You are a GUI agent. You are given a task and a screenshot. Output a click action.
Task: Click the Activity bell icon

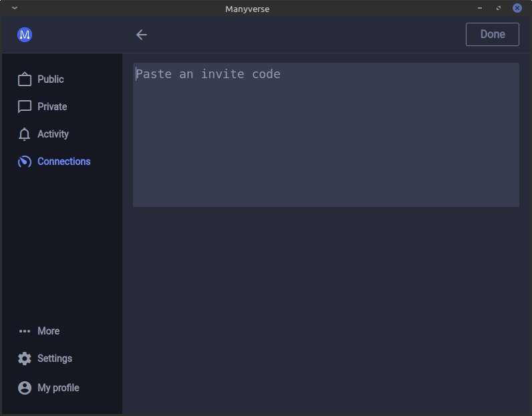tap(25, 134)
